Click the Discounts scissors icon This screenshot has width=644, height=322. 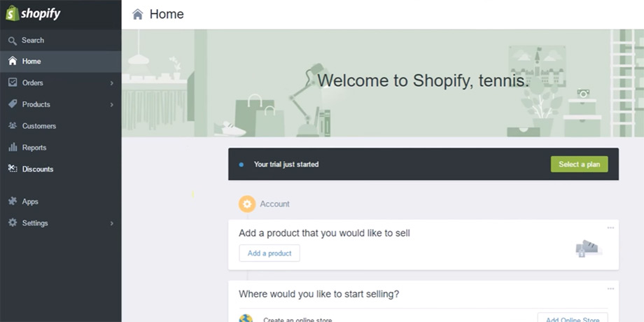click(x=13, y=169)
